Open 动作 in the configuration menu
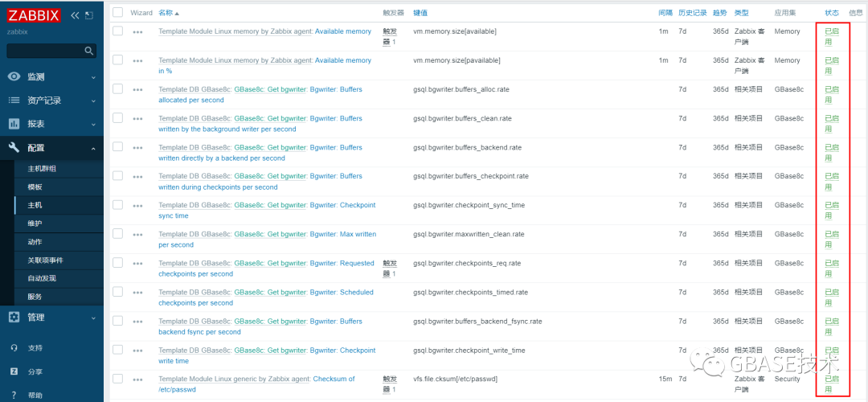 (x=35, y=242)
